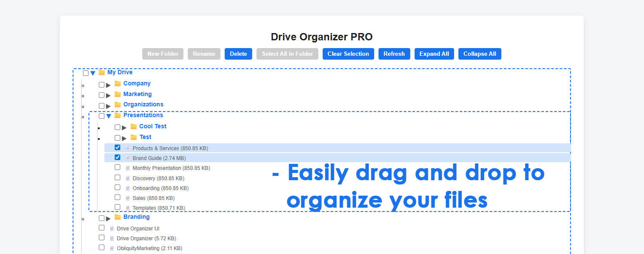This screenshot has height=254, width=644.
Task: Click the Sales file icon
Action: (x=128, y=198)
